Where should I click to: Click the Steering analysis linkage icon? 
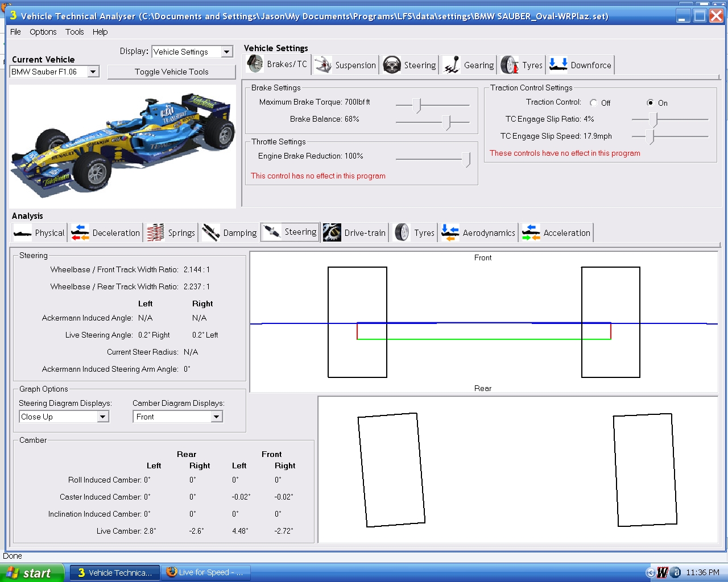pyautogui.click(x=272, y=232)
